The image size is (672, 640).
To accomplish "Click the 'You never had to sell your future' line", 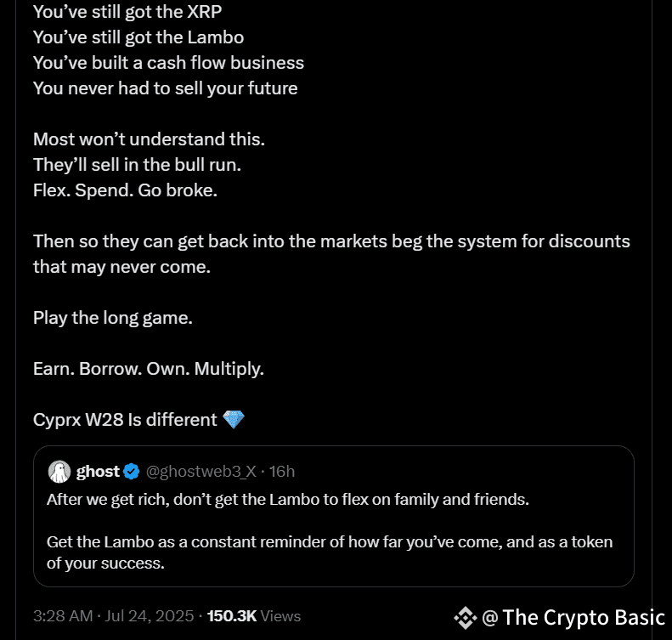I will coord(165,88).
